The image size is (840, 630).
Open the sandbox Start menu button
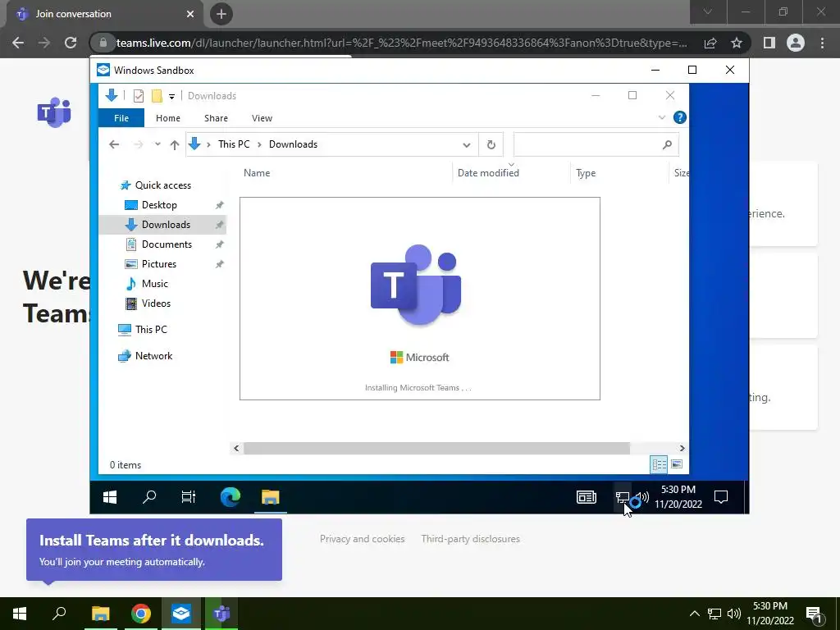point(110,497)
